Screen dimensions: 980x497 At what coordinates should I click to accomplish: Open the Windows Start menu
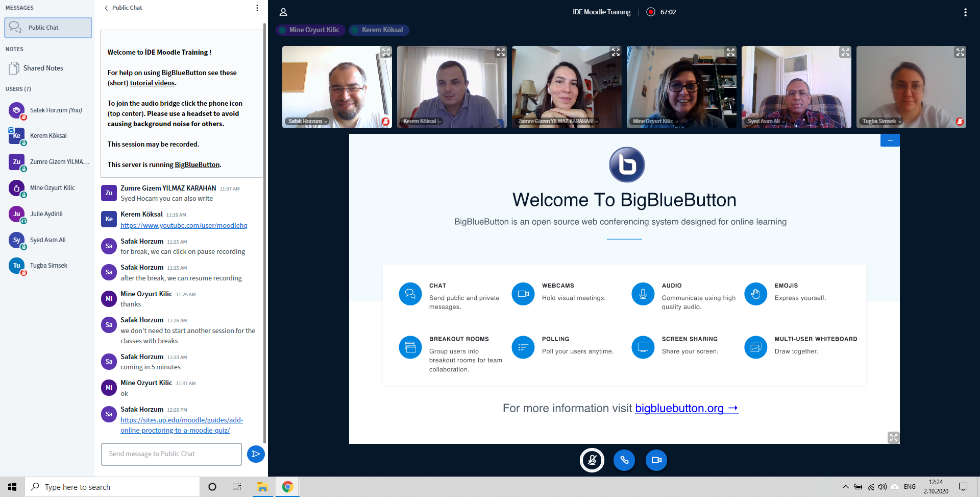click(12, 487)
